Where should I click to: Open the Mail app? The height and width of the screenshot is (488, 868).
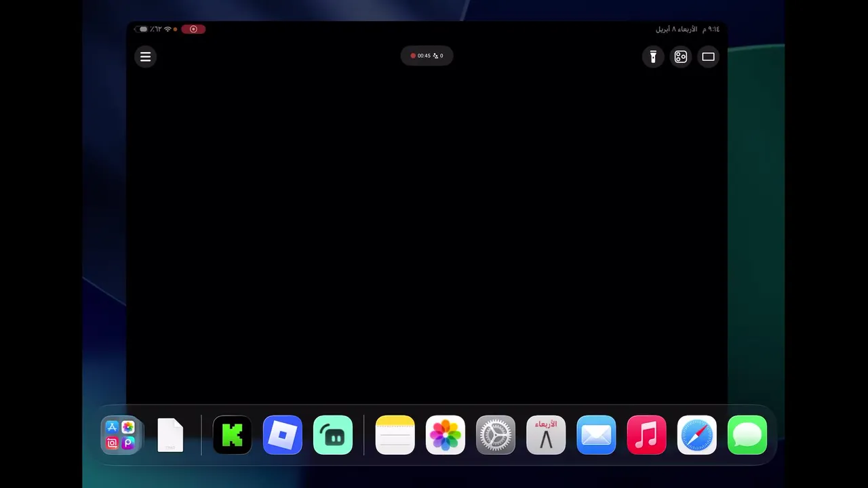coord(596,435)
